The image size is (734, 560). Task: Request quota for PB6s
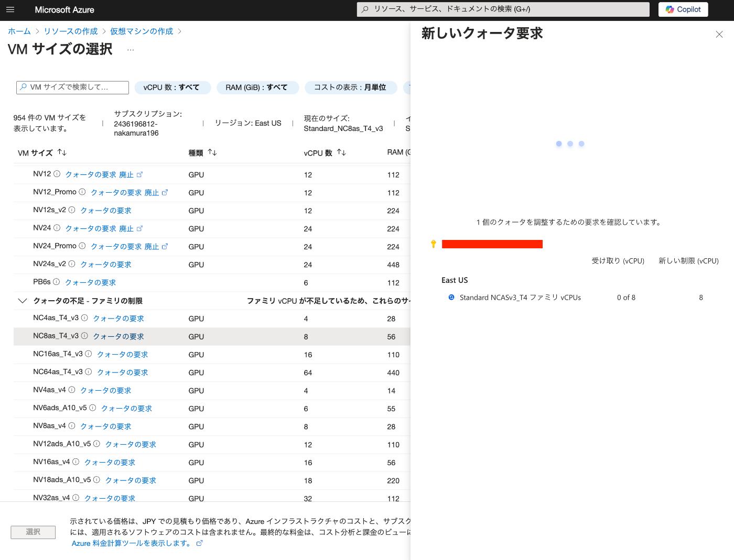click(91, 282)
